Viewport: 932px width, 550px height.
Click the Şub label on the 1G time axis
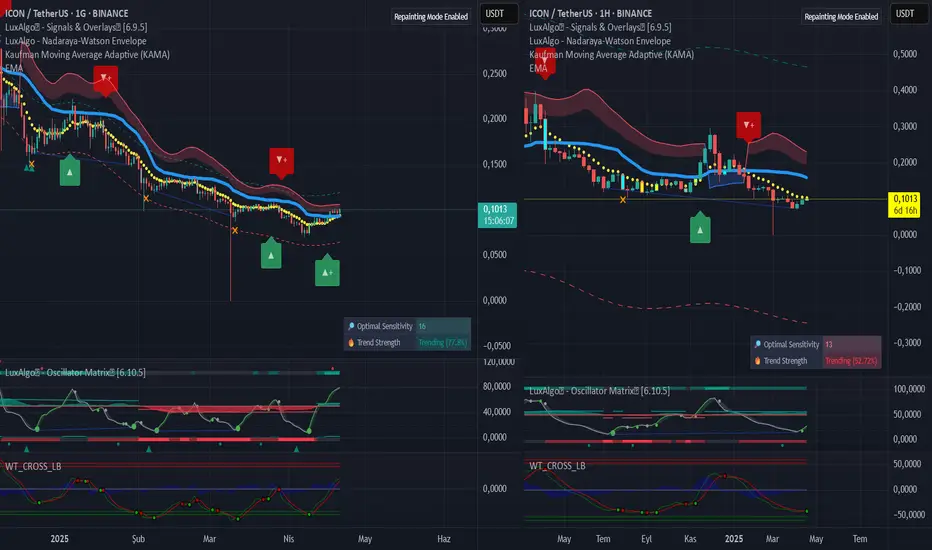click(x=138, y=539)
